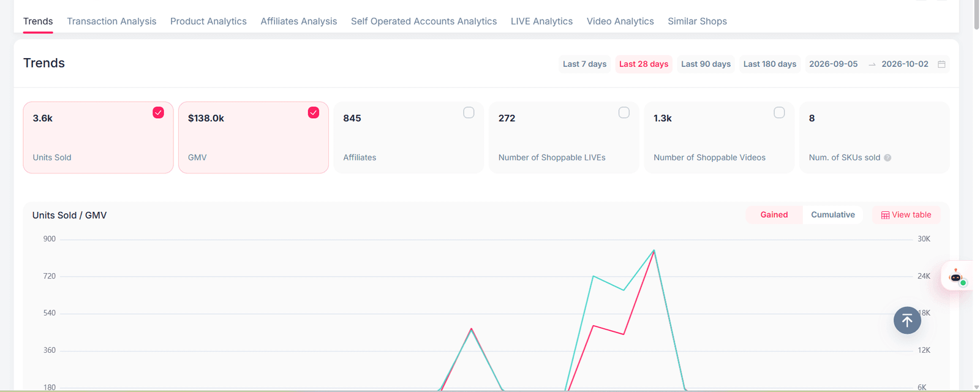Show help for Num. of SKUs sold
Image resolution: width=980 pixels, height=392 pixels.
click(888, 158)
